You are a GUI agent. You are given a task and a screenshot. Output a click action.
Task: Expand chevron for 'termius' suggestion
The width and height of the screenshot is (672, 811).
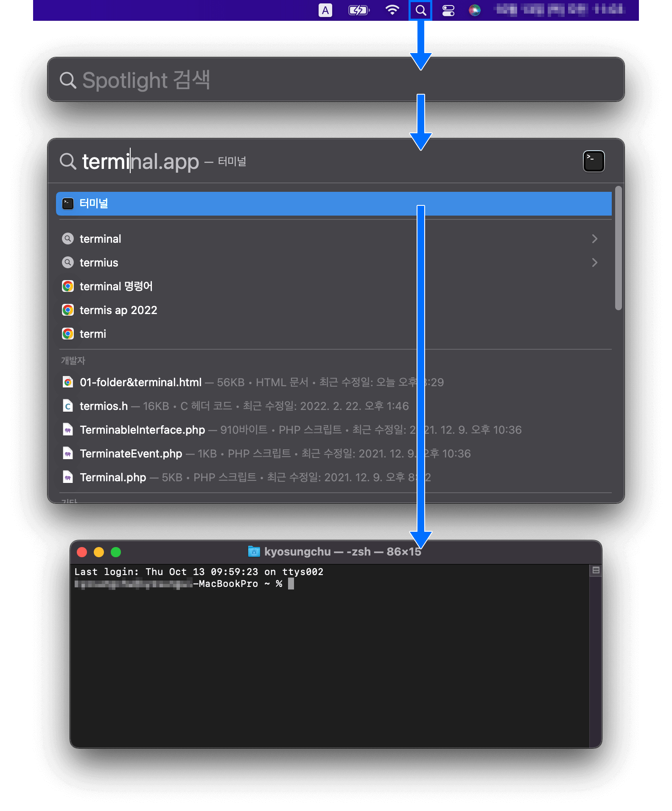[x=594, y=263]
